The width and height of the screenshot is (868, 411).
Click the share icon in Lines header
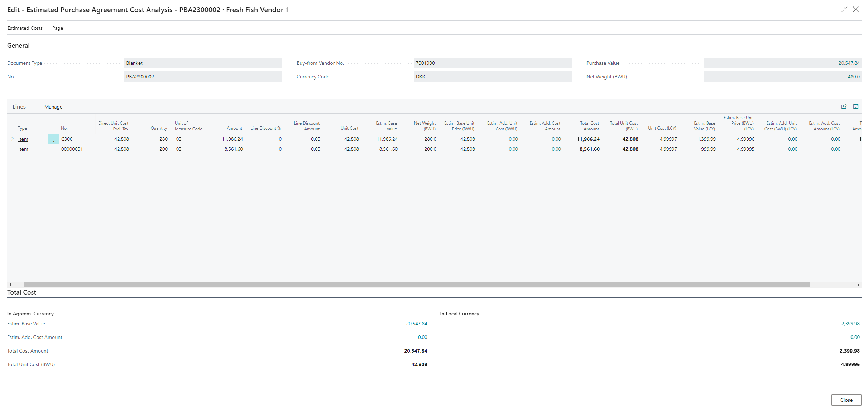[844, 106]
